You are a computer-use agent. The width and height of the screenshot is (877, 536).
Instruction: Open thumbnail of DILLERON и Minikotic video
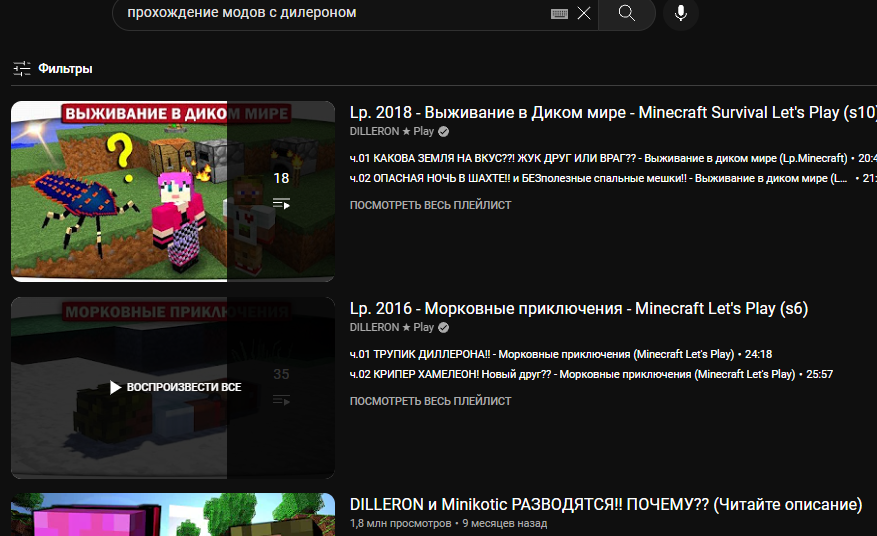173,515
